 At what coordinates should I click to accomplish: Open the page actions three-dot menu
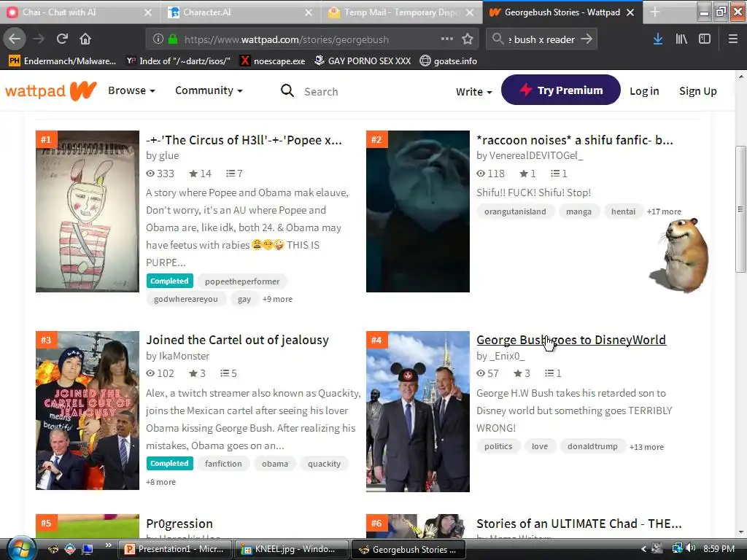click(447, 39)
